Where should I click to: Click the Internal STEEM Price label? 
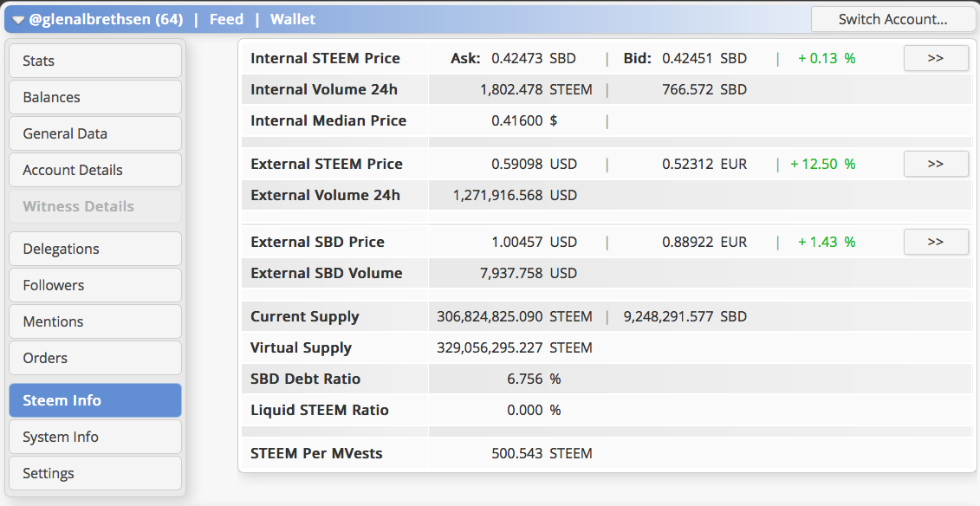pyautogui.click(x=325, y=58)
